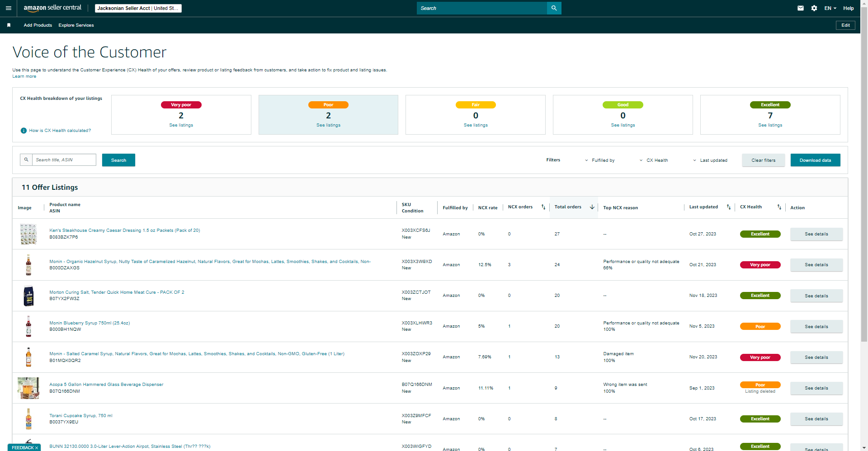Select the Good CX Health card

[x=623, y=115]
